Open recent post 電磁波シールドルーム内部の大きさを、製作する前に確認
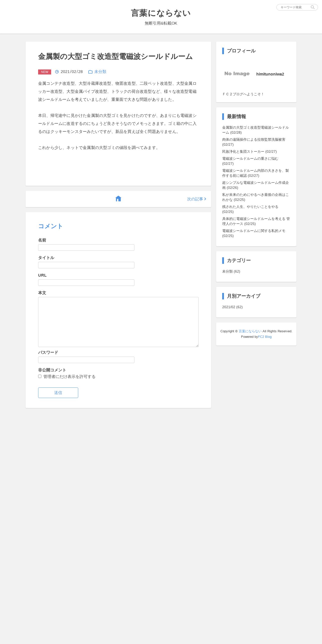 [x=256, y=173]
